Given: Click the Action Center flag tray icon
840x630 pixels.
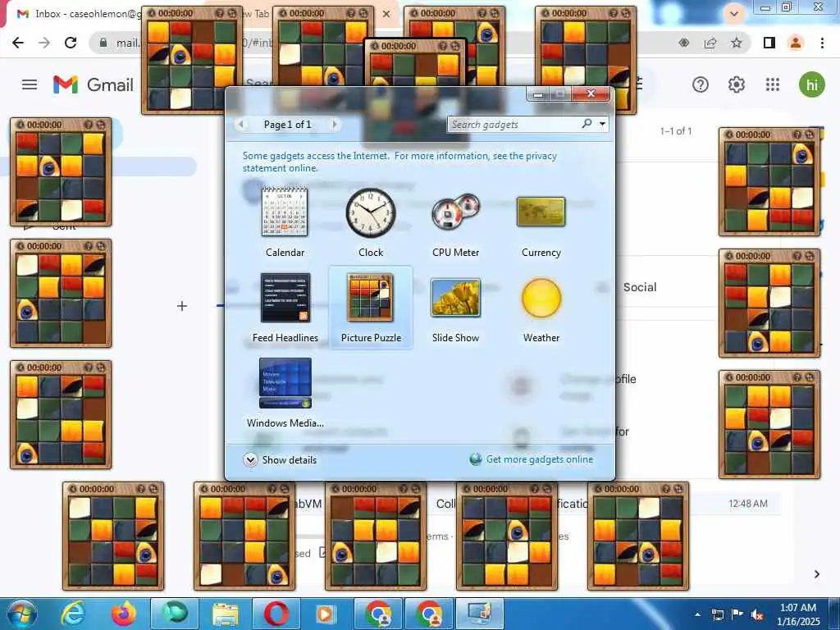Looking at the screenshot, I should click(737, 614).
